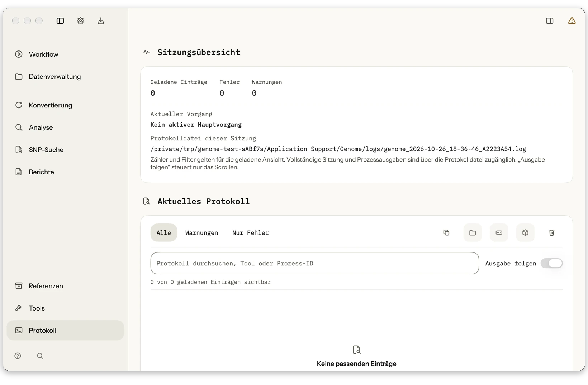The width and height of the screenshot is (588, 385).
Task: Toggle the left sidebar panel icon
Action: (60, 21)
